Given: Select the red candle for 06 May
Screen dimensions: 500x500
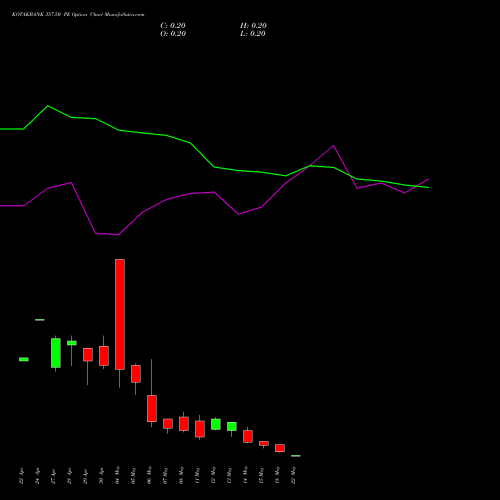Looking at the screenshot, I should tap(152, 408).
